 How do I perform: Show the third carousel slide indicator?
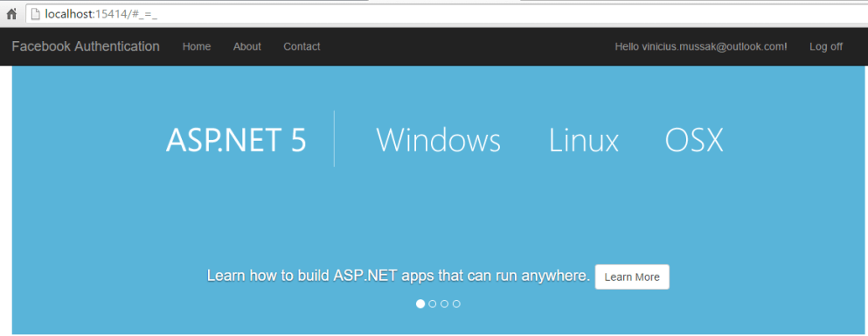tap(445, 304)
